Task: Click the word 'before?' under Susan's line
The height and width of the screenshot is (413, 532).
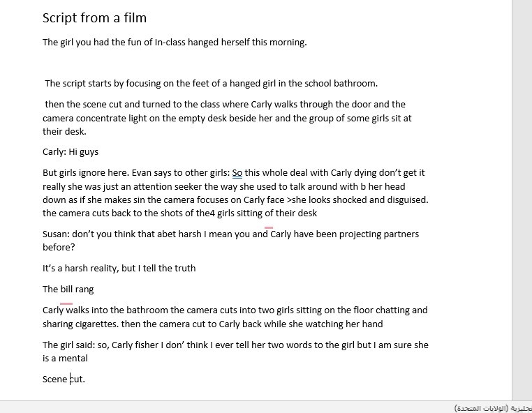Action: pos(59,247)
